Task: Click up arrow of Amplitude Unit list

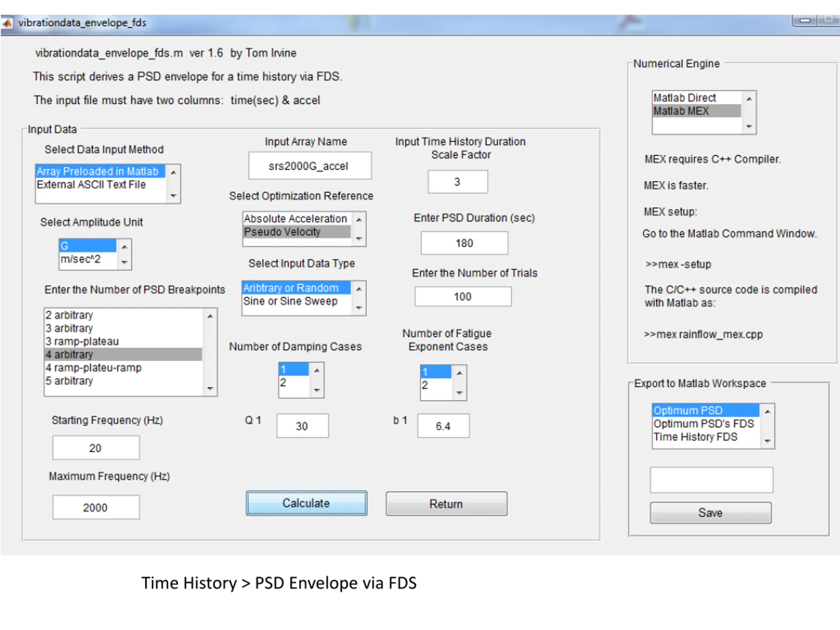Action: [x=124, y=247]
